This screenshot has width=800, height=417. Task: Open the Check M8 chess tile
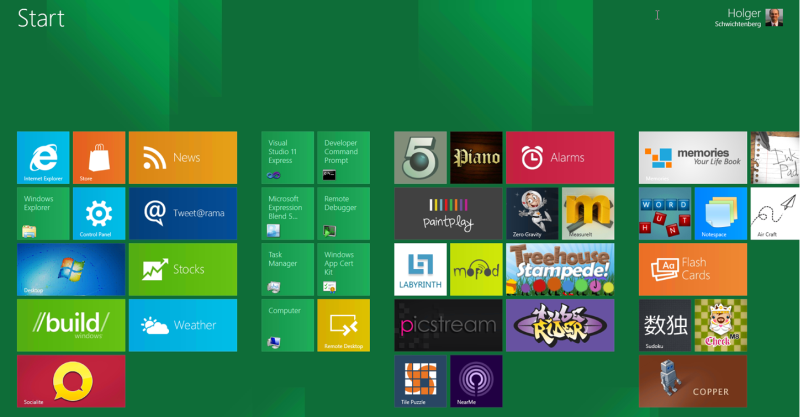tap(721, 325)
